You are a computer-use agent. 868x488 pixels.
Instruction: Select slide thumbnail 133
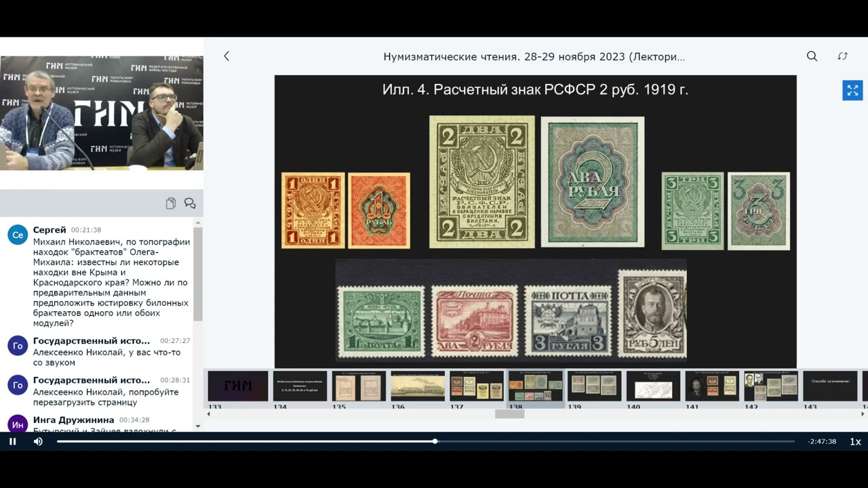coord(238,386)
